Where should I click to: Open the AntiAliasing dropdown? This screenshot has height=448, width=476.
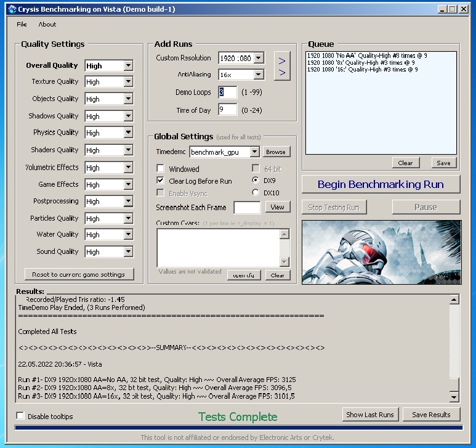coord(259,74)
